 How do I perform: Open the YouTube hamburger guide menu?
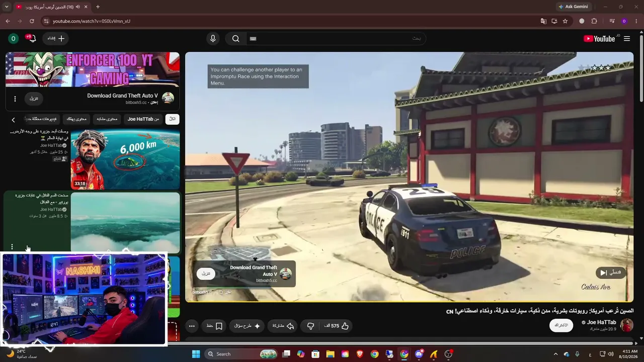[x=627, y=39]
